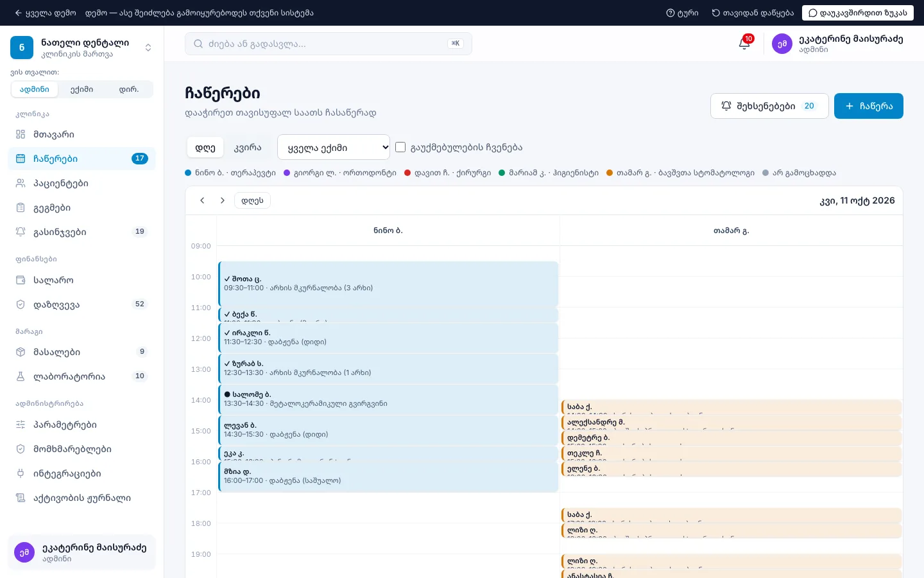Open the ყველა ექიმი doctor dropdown
Image resolution: width=924 pixels, height=578 pixels.
pos(334,147)
